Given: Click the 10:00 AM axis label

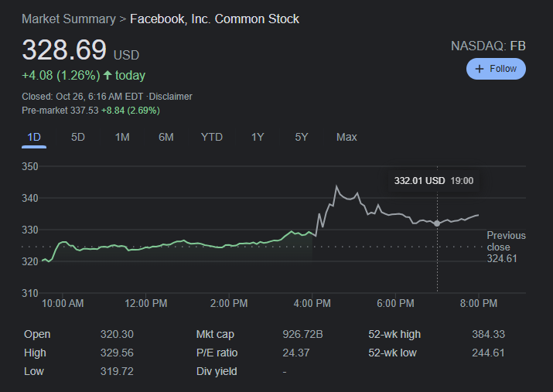Looking at the screenshot, I should click(63, 304).
